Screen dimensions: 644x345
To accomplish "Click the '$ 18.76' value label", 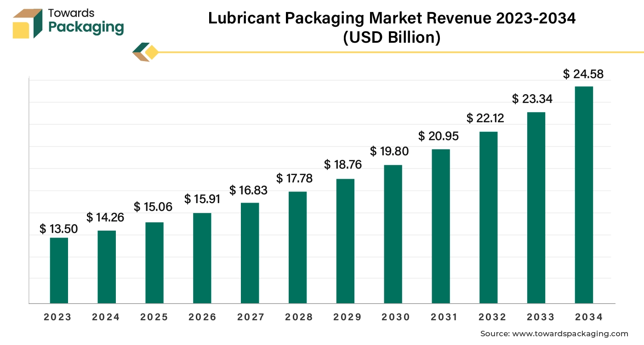I will pos(343,164).
